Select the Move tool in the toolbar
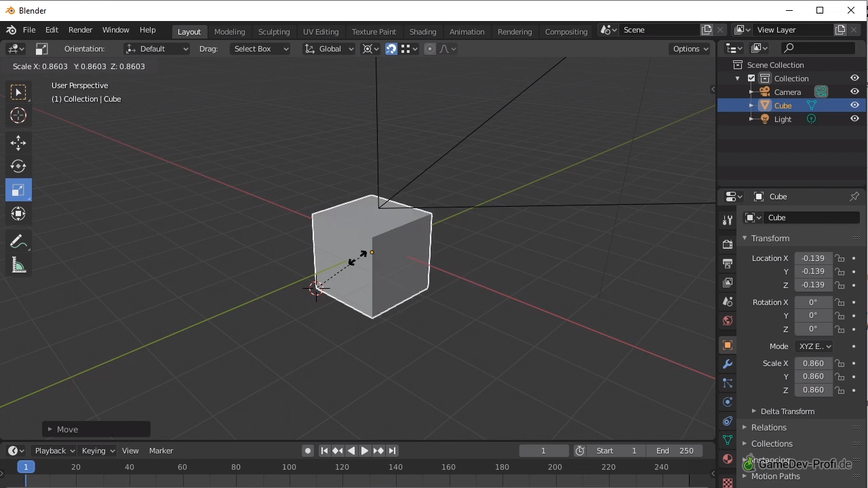This screenshot has height=488, width=868. pos(18,142)
